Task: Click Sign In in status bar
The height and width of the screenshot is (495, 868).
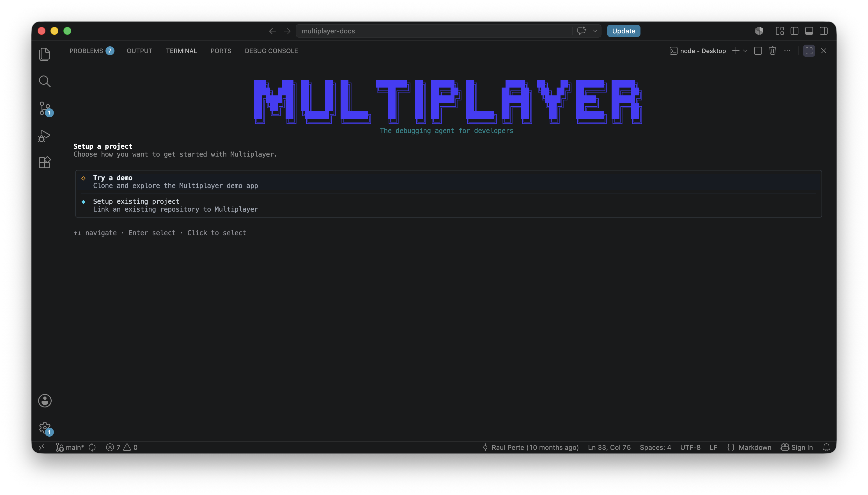Action: point(797,447)
